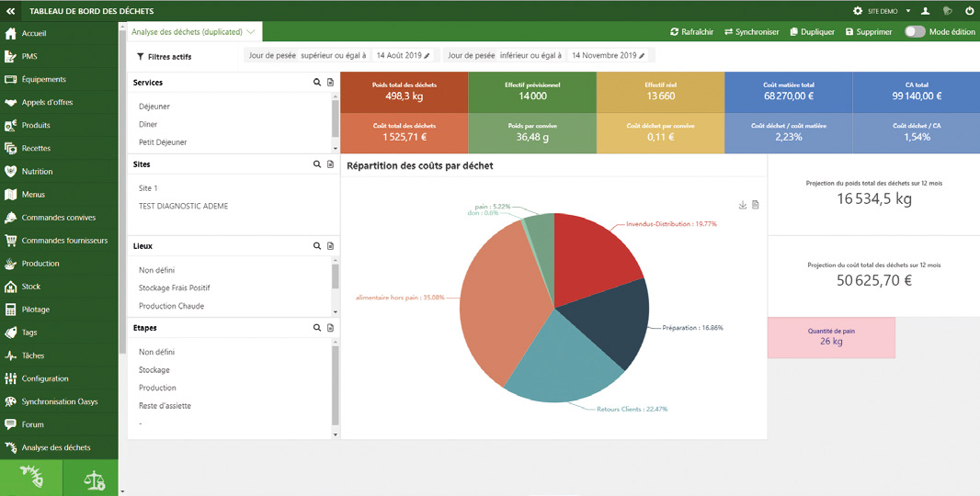Search in the Sites panel

pos(317,164)
